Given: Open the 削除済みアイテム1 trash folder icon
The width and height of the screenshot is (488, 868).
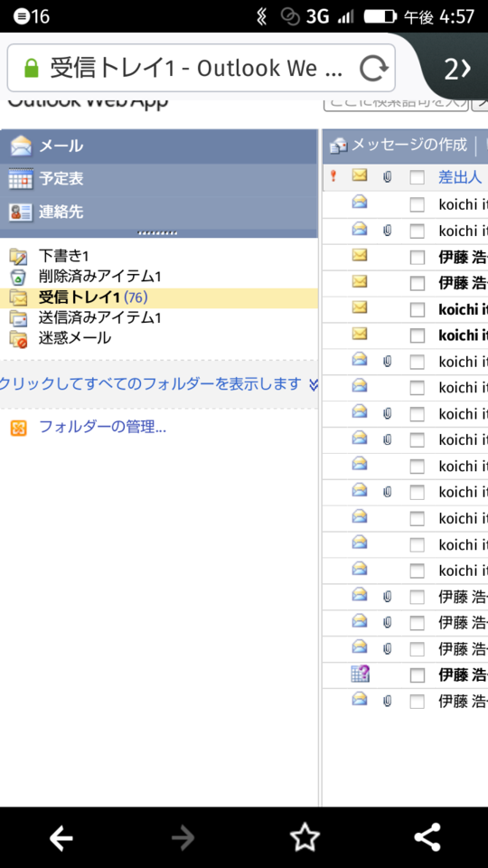Looking at the screenshot, I should 18,277.
